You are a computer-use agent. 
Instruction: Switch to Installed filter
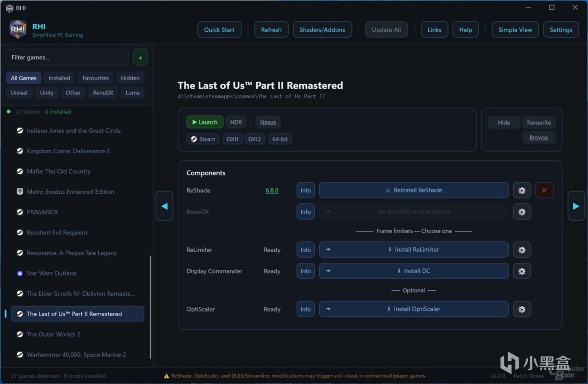pos(59,78)
